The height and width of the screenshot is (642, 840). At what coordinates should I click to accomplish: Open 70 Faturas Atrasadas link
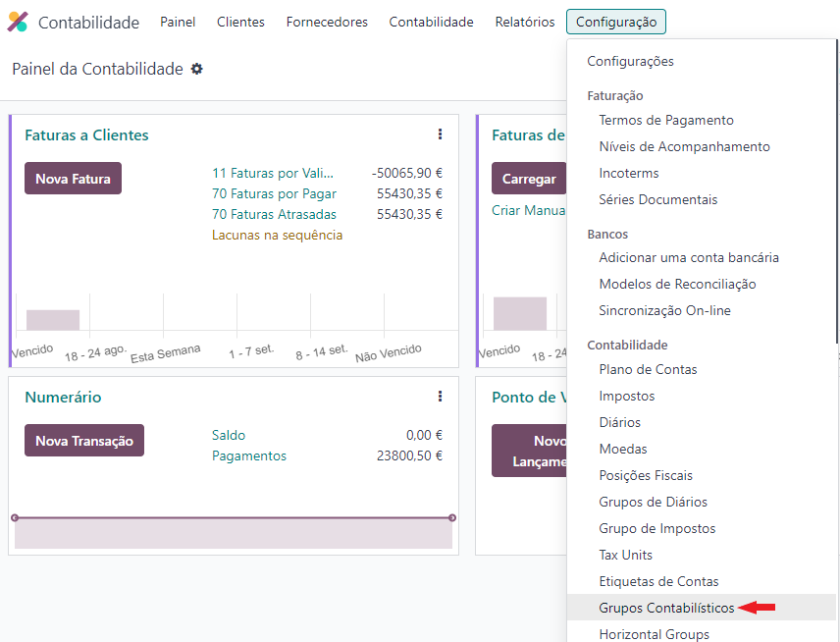[x=274, y=214]
